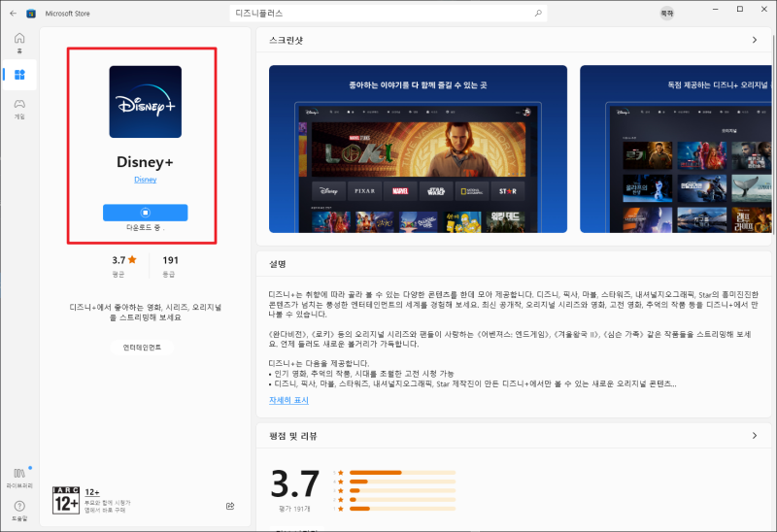This screenshot has width=777, height=532.
Task: Minimize the Microsoft Store window
Action: 716,9
